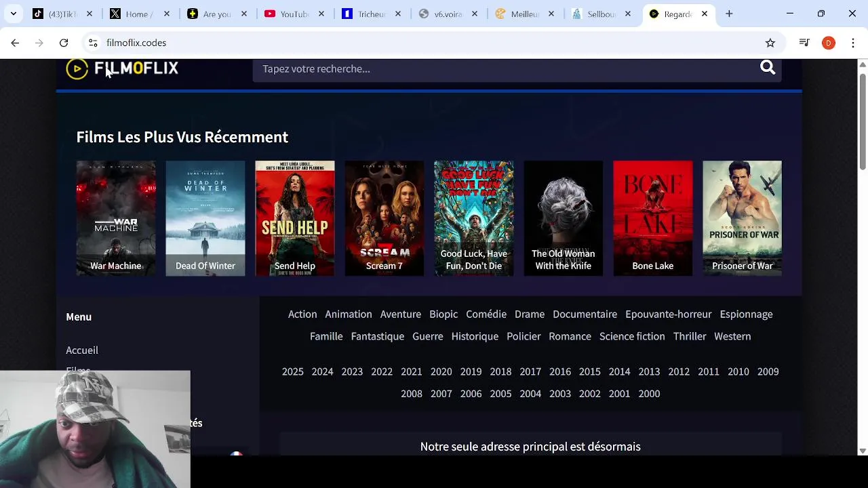Filter films by year 2025
Screen dimensions: 868x488
click(293, 371)
